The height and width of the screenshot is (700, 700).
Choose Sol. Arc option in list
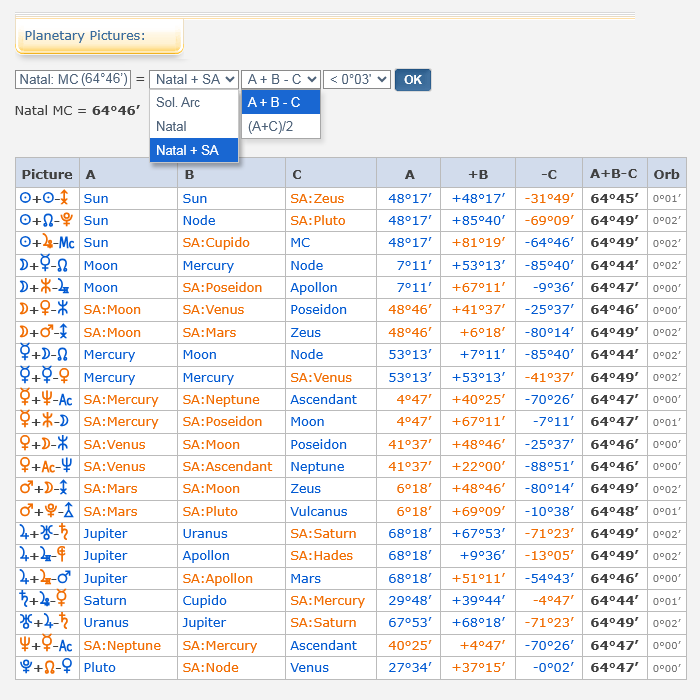(194, 102)
